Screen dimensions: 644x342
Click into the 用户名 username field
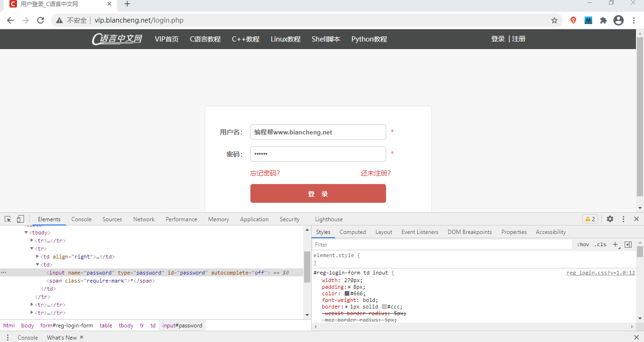pyautogui.click(x=318, y=132)
